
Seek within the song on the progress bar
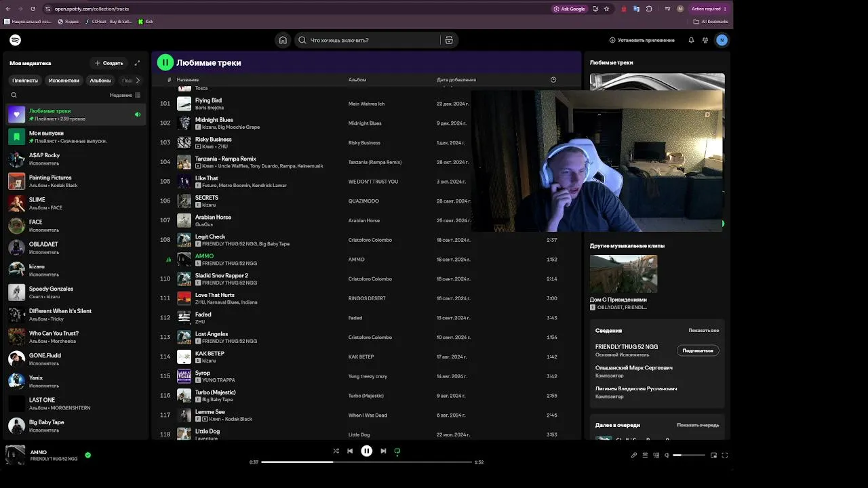point(366,462)
